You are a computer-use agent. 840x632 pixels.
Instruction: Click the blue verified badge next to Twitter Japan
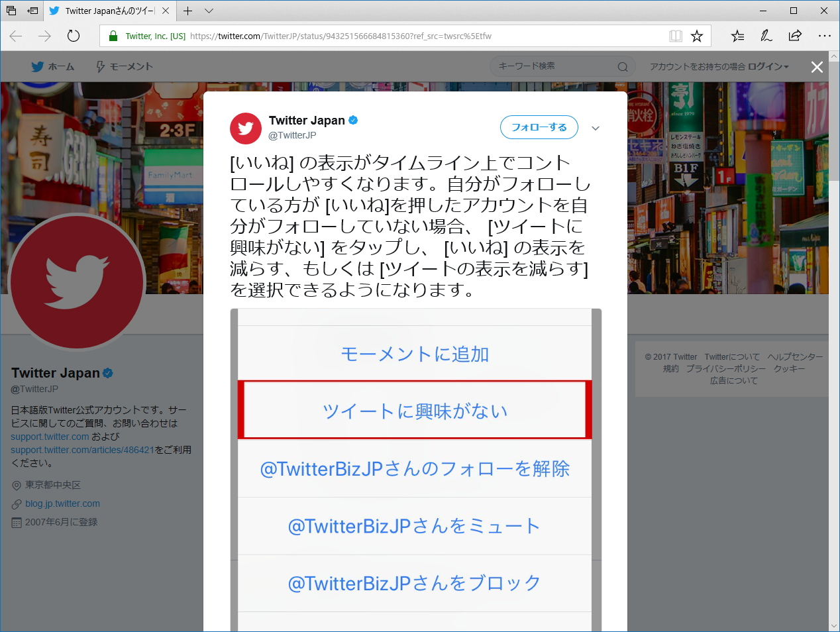353,120
